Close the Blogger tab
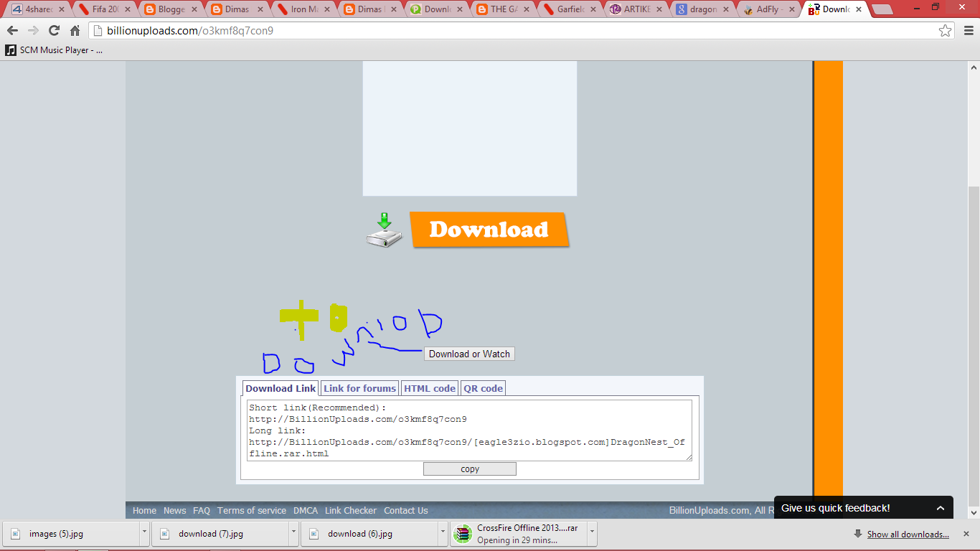980x551 pixels. (194, 10)
